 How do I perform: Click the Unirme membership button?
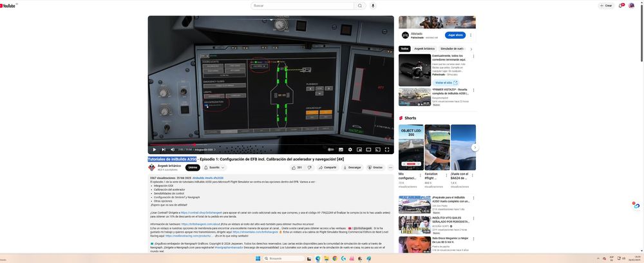point(193,168)
